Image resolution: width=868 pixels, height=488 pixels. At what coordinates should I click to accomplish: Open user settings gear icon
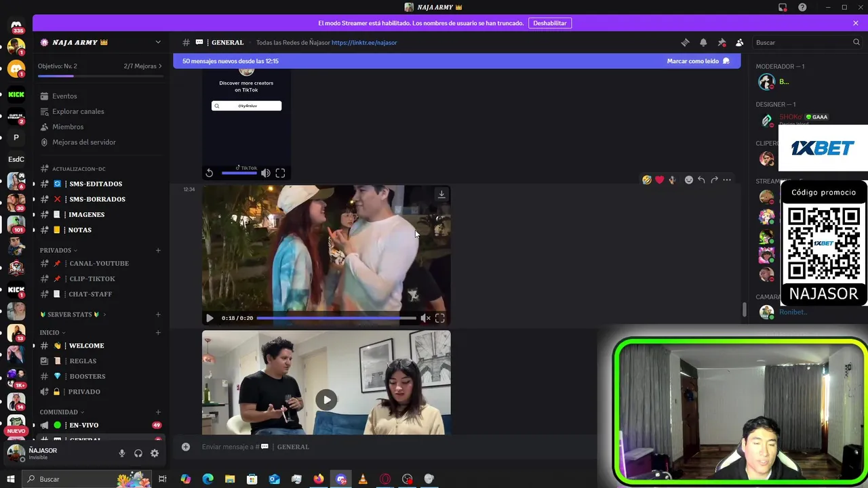pyautogui.click(x=155, y=453)
